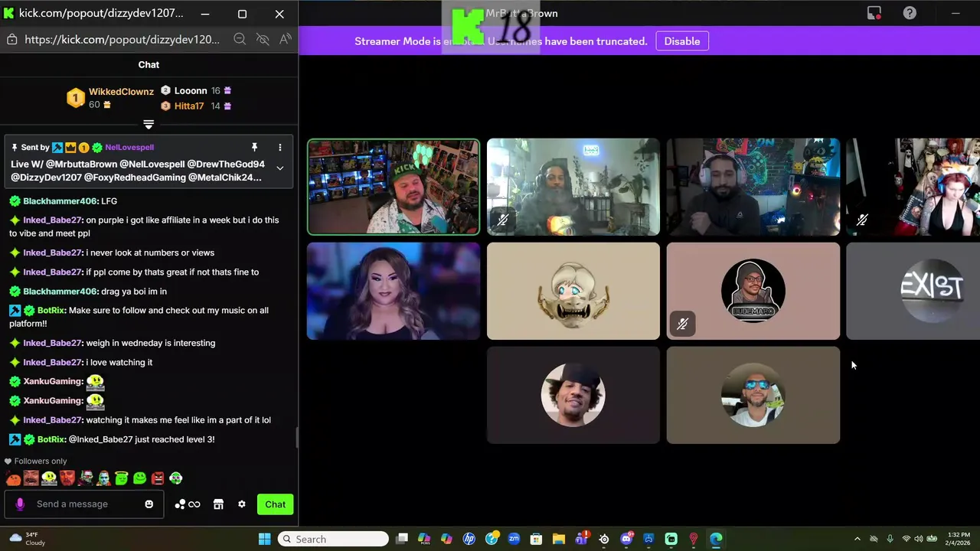This screenshot has width=980, height=551.
Task: Click Blackhammer406's 'LFG' message username
Action: click(60, 201)
